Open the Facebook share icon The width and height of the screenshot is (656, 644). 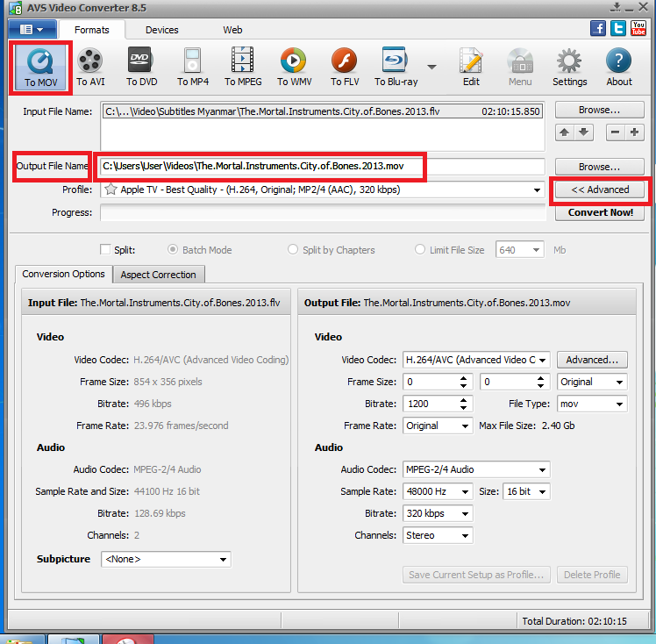(598, 28)
